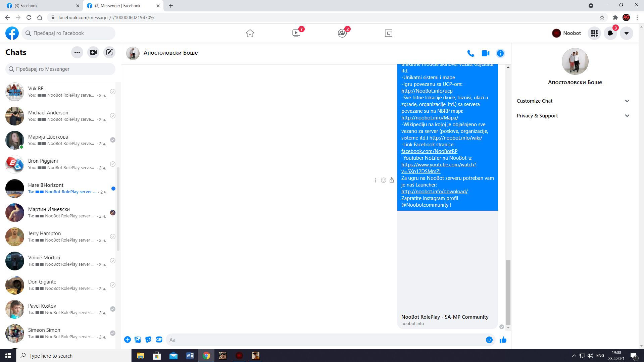Screen dimensions: 644x362
Task: Open message more options dots
Action: coord(376,180)
